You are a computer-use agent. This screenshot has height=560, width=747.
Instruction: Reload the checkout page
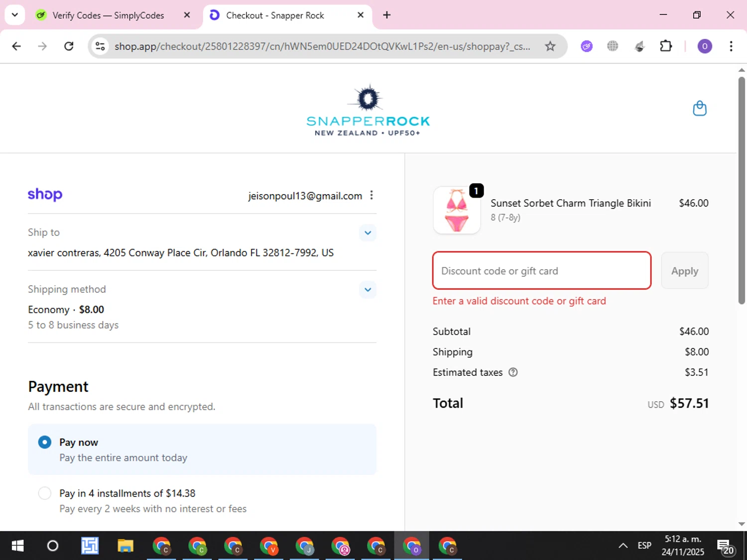tap(69, 46)
